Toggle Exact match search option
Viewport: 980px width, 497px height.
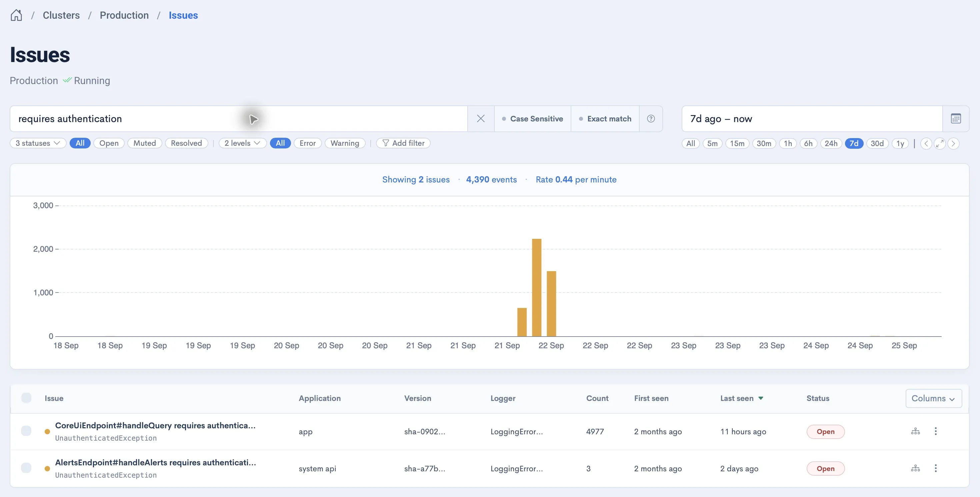pos(605,119)
